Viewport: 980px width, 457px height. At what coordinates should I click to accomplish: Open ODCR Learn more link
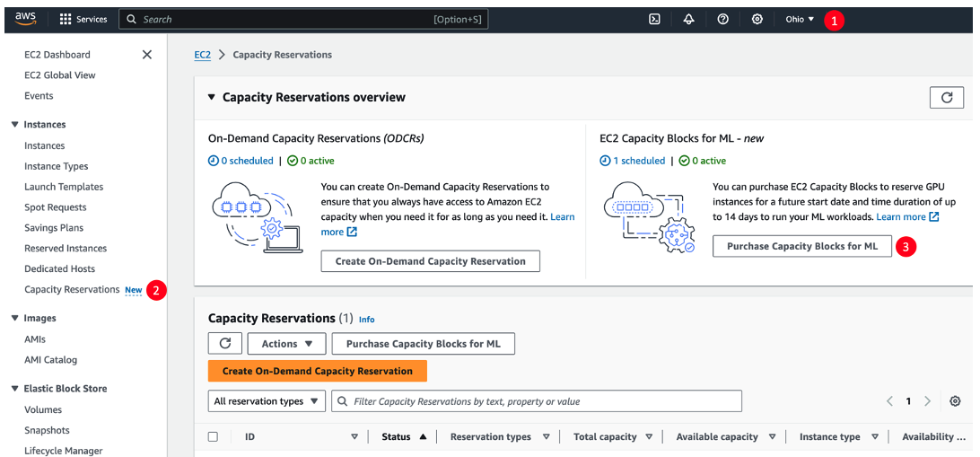pos(563,217)
